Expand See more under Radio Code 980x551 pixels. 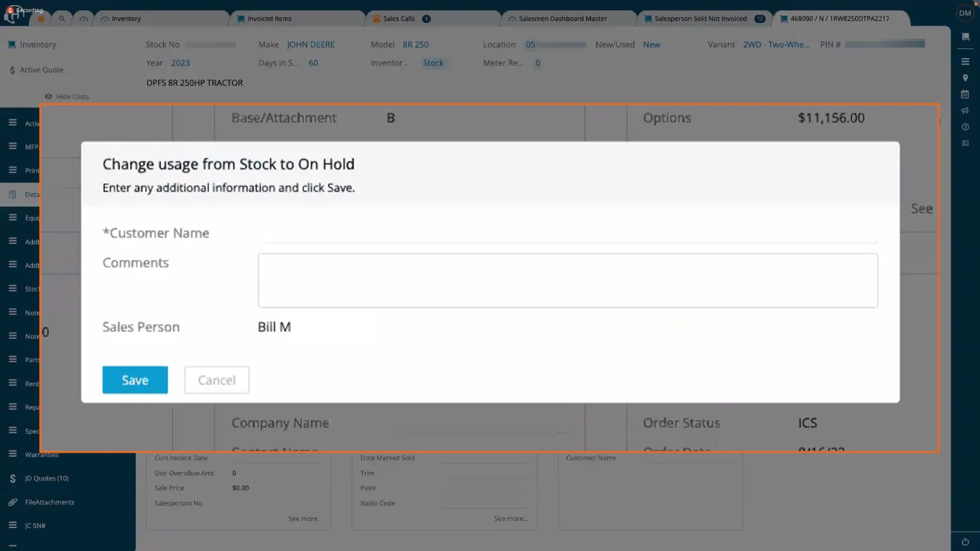coord(510,518)
